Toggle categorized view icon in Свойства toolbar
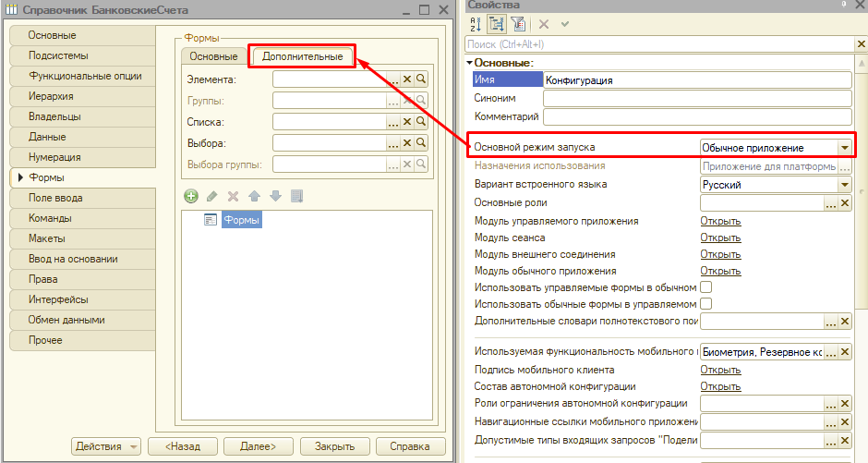The width and height of the screenshot is (868, 463). click(x=496, y=24)
